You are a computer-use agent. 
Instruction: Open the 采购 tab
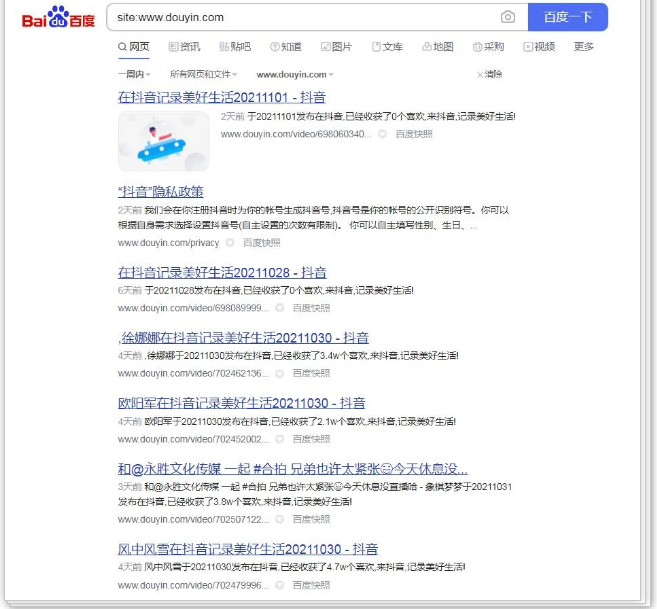pyautogui.click(x=489, y=47)
